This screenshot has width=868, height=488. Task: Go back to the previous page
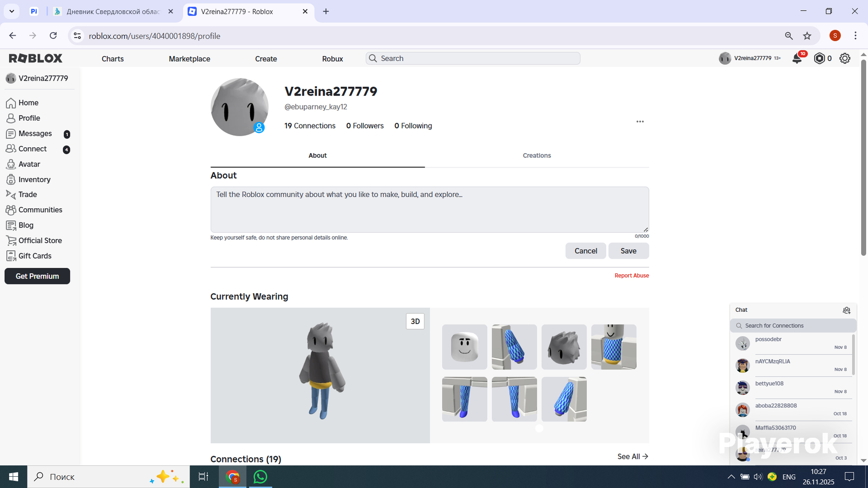click(x=13, y=36)
